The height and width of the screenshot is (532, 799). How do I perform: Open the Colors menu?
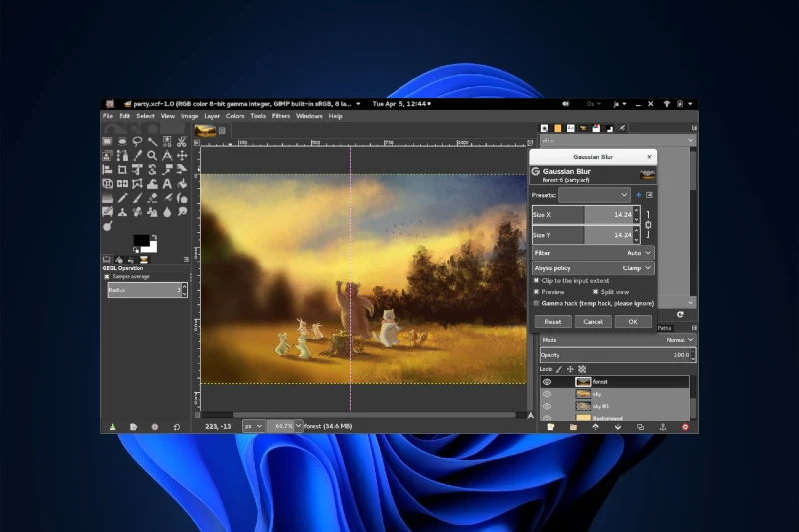coord(235,116)
